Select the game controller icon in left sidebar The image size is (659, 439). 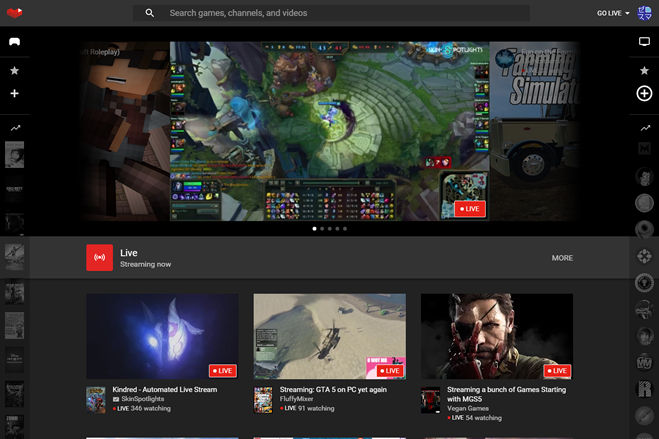tap(15, 41)
